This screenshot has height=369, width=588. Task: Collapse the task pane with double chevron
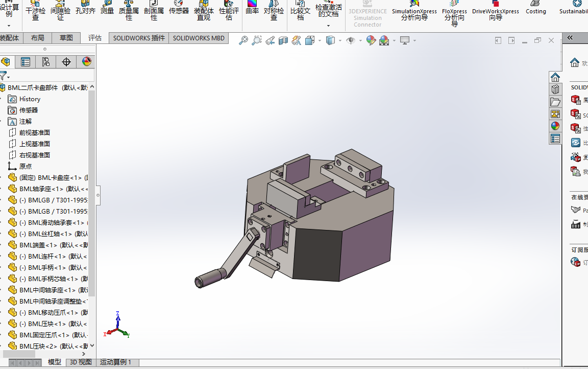click(x=570, y=37)
